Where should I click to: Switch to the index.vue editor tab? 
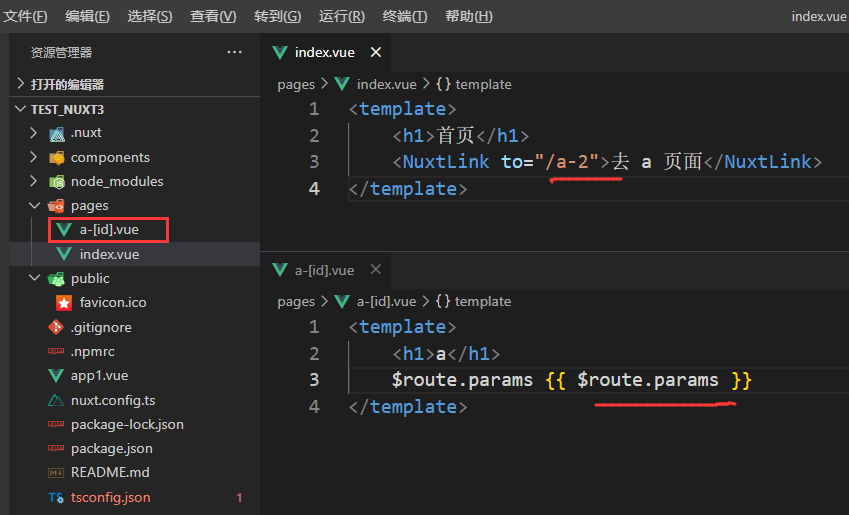tap(325, 52)
